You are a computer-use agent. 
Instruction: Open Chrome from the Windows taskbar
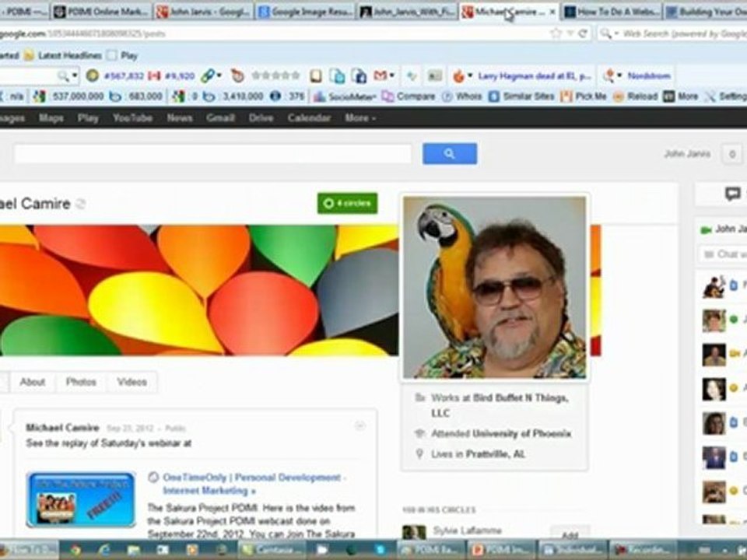point(75,550)
